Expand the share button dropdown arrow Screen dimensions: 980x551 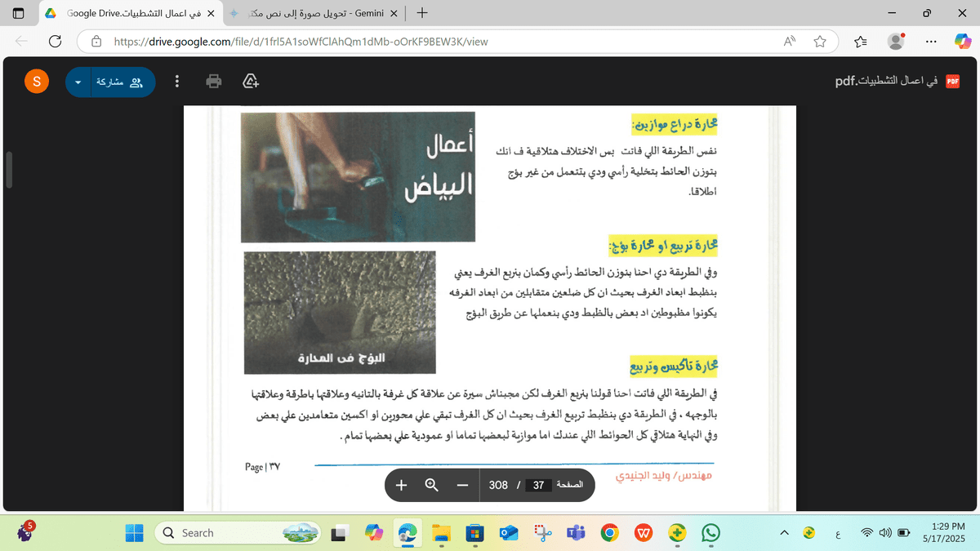[78, 82]
